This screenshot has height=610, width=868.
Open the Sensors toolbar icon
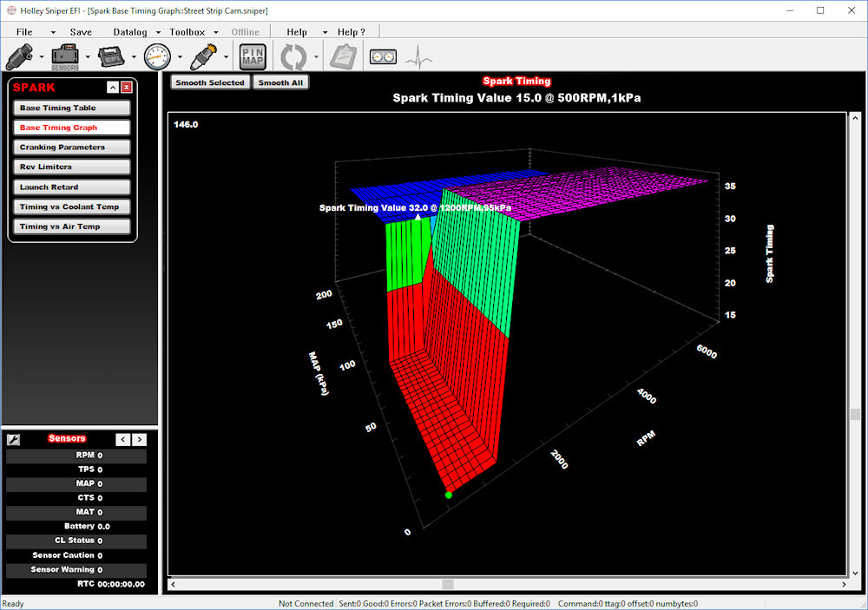coord(65,56)
